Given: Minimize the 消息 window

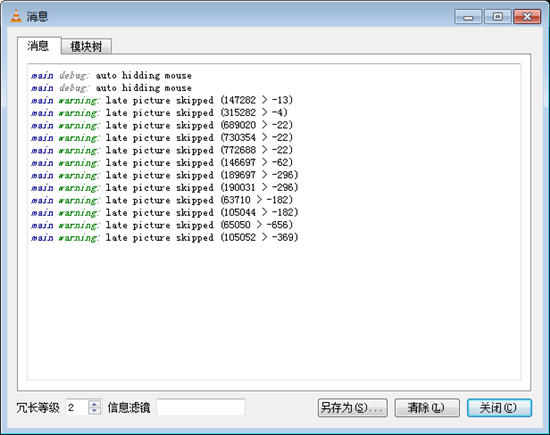Looking at the screenshot, I should 468,16.
